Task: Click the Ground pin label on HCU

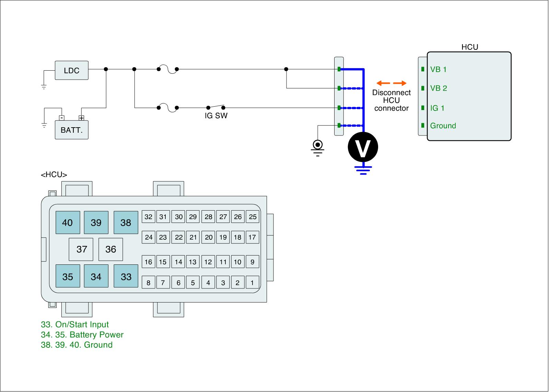Action: (x=443, y=126)
